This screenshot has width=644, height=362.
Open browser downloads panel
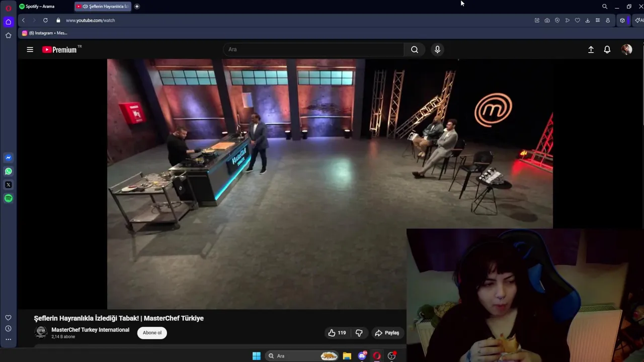(587, 20)
